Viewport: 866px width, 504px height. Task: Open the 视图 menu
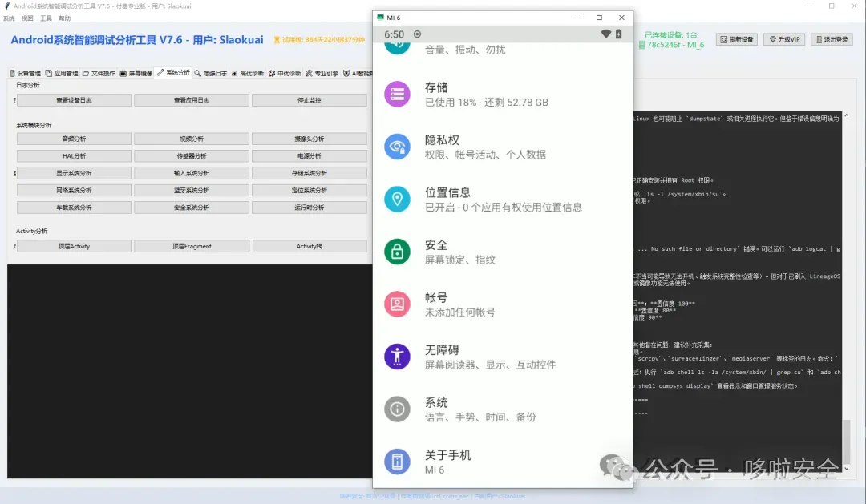[27, 18]
